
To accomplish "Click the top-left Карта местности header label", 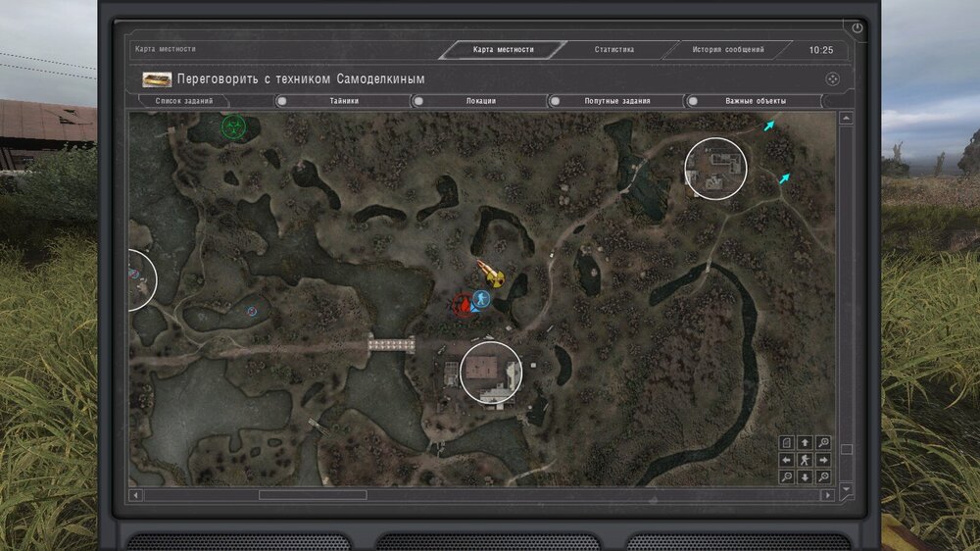I will pyautogui.click(x=165, y=49).
